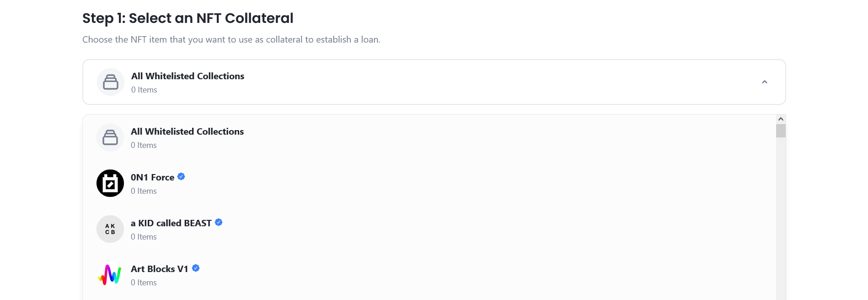Click the All Whitelisted Collections selector box
The image size is (868, 300).
click(x=434, y=82)
